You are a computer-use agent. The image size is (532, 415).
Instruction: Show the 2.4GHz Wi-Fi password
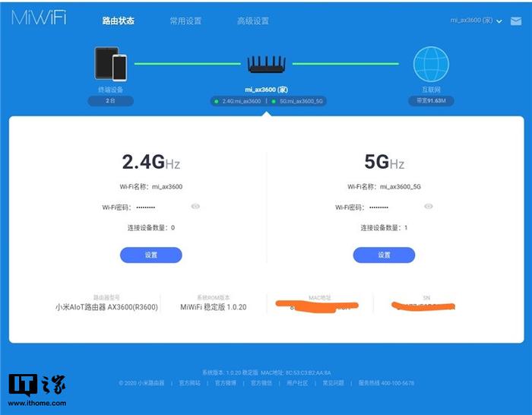coord(195,206)
